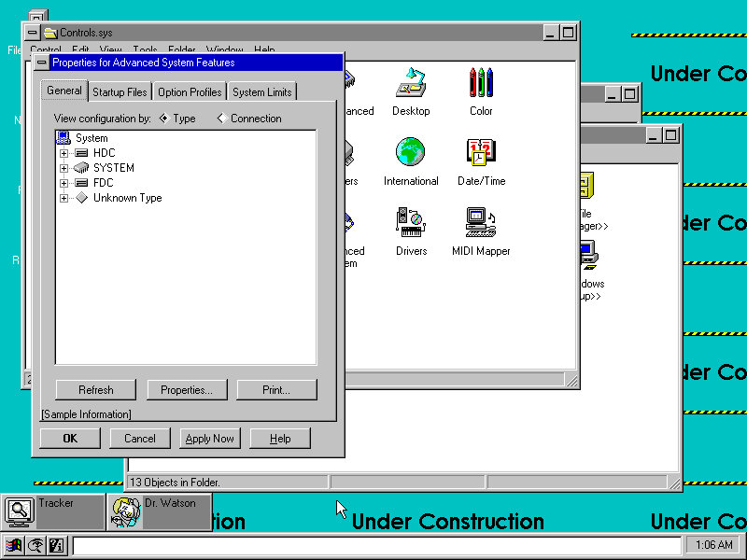This screenshot has width=747, height=560.
Task: Open the MIDI Mapper icon
Action: click(481, 223)
